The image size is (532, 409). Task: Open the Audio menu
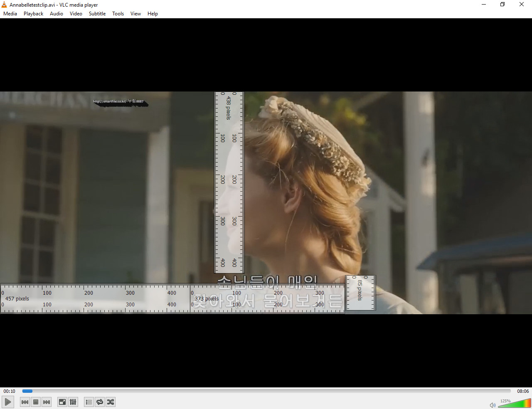coord(57,14)
